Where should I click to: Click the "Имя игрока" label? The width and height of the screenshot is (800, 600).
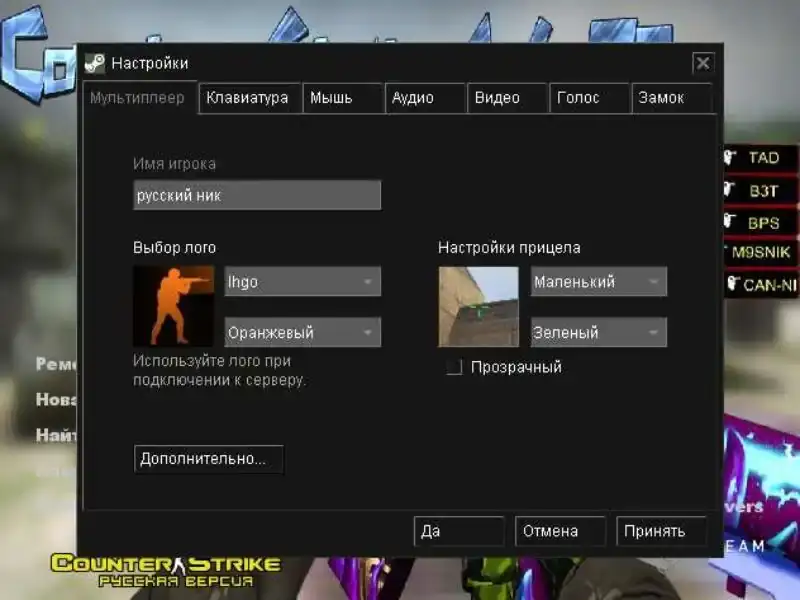tap(174, 164)
